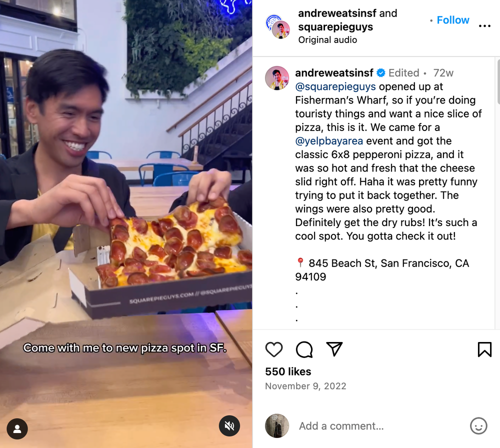Open the emoji picker for comments
The width and height of the screenshot is (500, 448).
[x=478, y=426]
